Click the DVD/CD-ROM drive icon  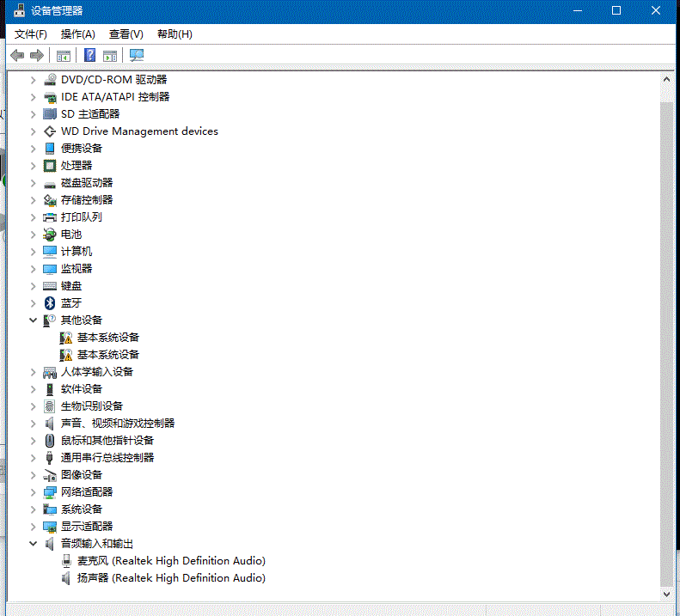(50, 79)
